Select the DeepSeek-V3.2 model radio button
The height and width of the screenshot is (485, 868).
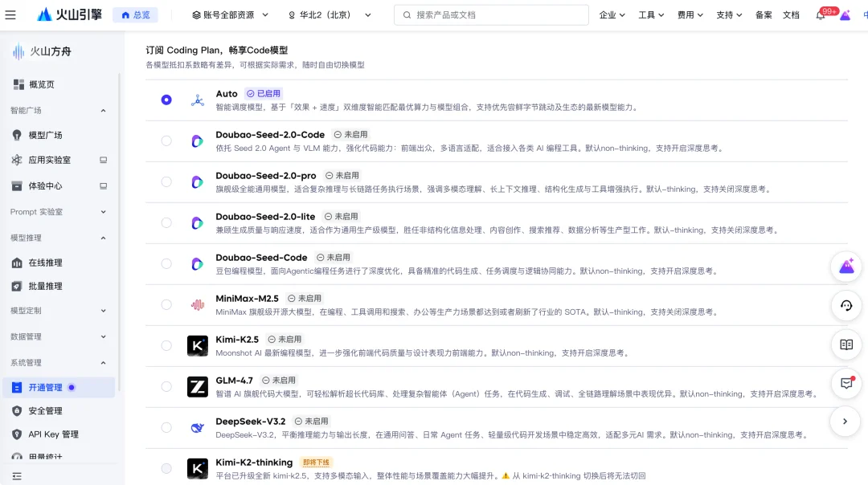(166, 427)
